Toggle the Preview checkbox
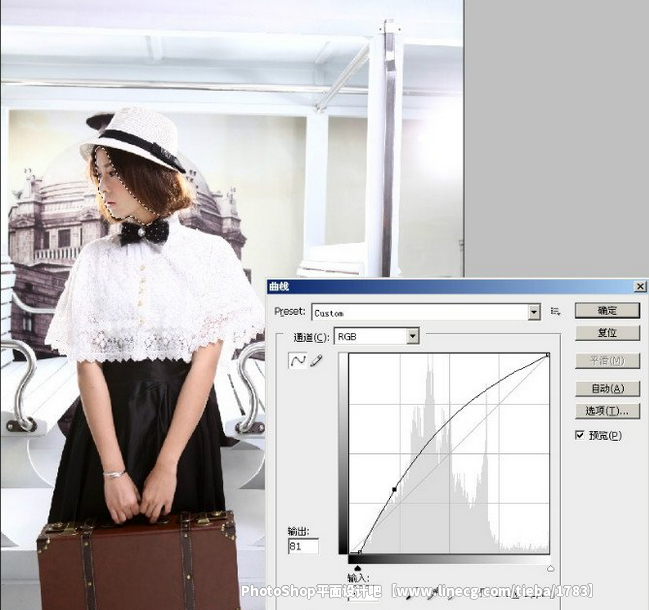The height and width of the screenshot is (610, 649). click(x=580, y=435)
